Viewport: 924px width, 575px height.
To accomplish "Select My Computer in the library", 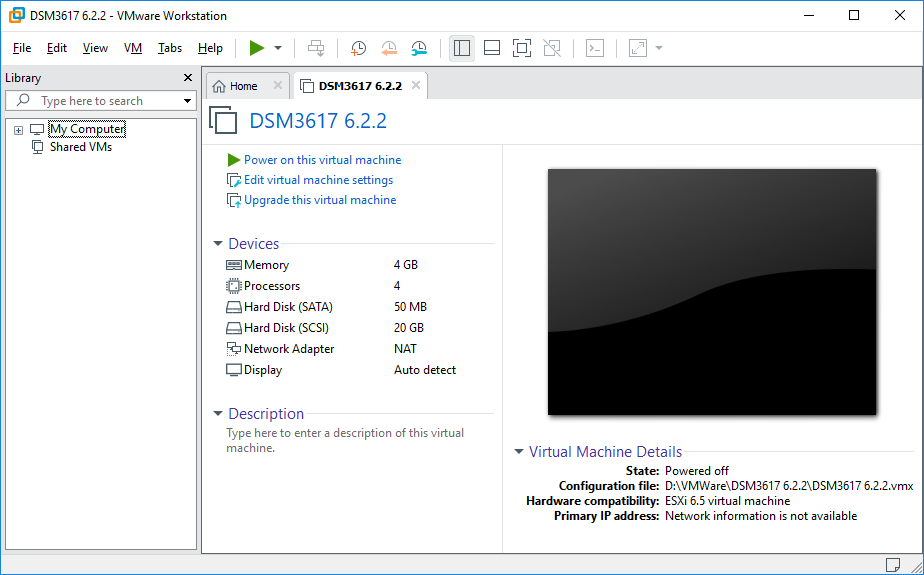I will [x=87, y=129].
